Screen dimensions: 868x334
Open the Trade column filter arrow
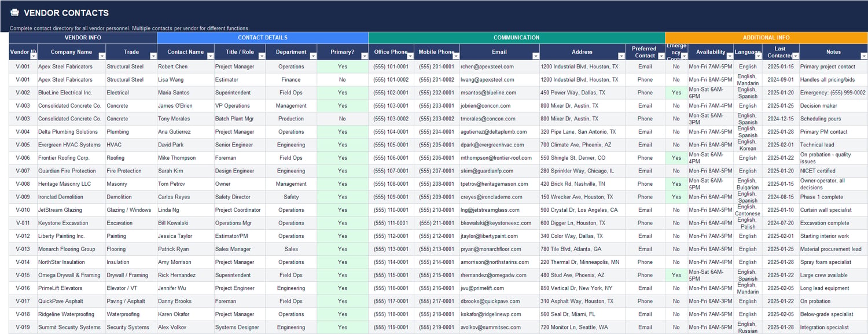(x=153, y=56)
